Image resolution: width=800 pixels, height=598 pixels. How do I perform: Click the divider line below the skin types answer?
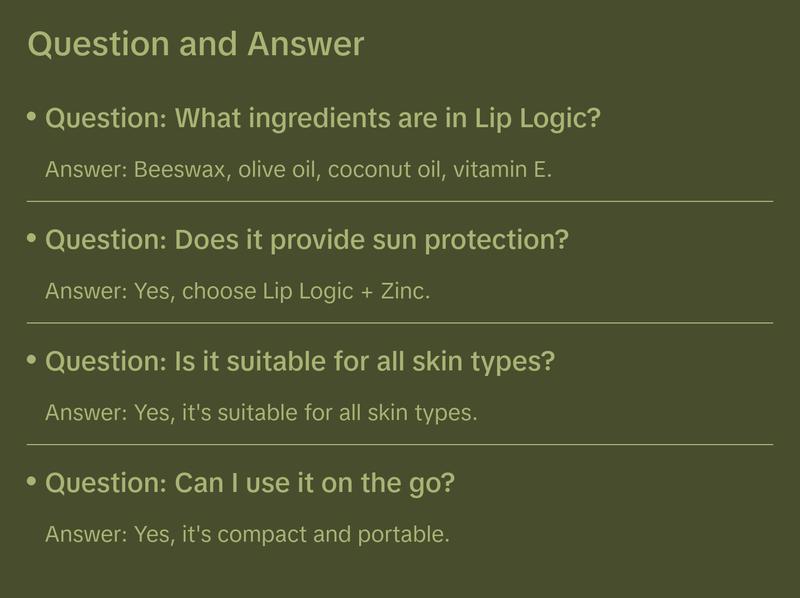point(400,444)
